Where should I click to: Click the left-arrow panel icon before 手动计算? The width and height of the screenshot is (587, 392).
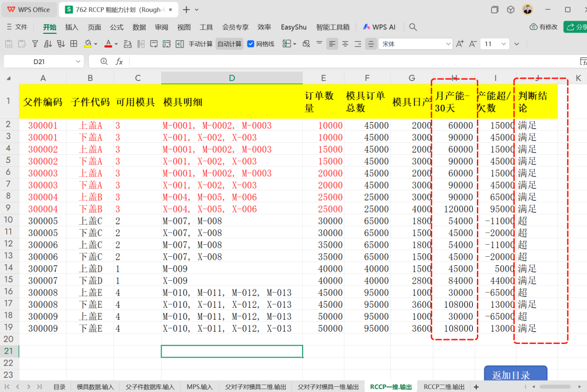(x=179, y=44)
